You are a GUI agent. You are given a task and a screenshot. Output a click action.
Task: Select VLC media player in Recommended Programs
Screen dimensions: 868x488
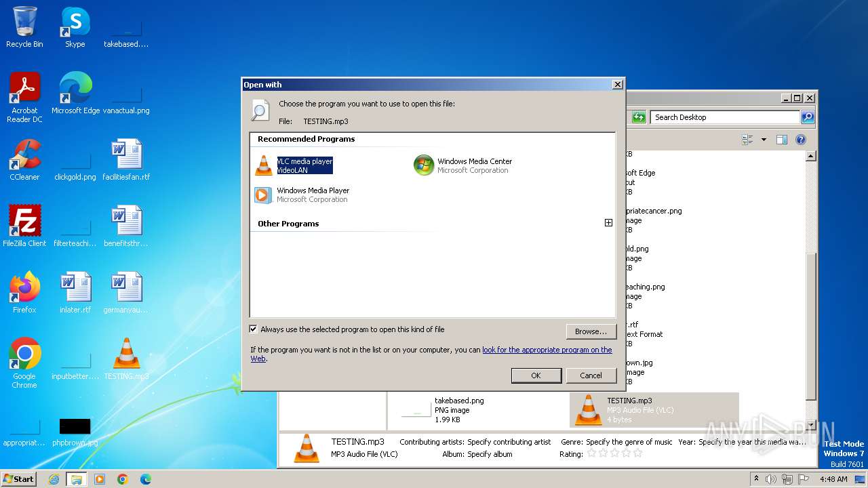[294, 165]
